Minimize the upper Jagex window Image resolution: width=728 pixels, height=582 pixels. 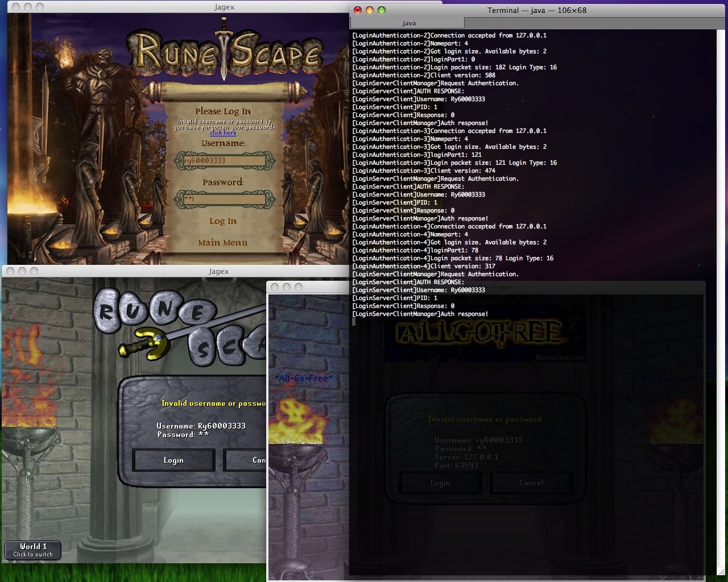[x=27, y=7]
